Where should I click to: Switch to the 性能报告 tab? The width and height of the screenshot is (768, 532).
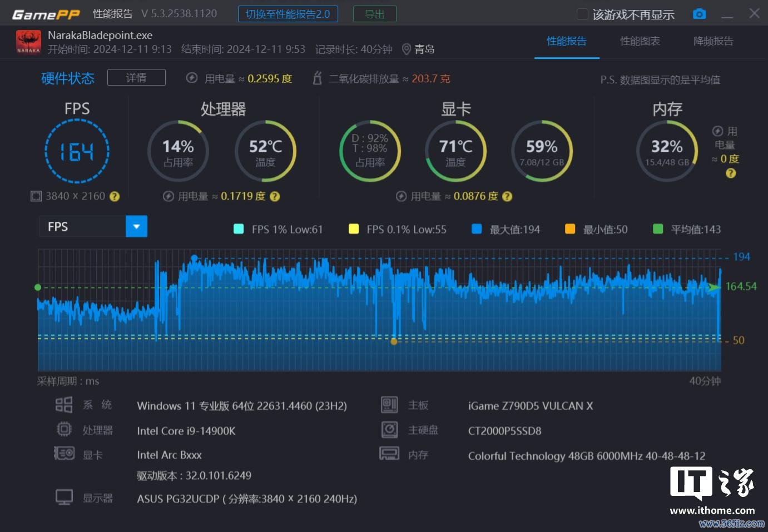pyautogui.click(x=567, y=41)
